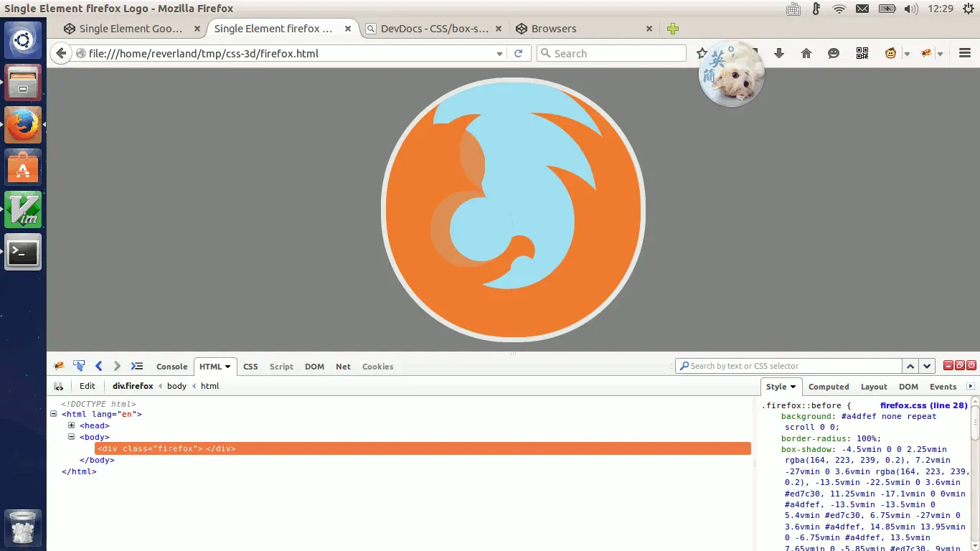Click the box-shadow property name
The image size is (980, 551).
(806, 449)
